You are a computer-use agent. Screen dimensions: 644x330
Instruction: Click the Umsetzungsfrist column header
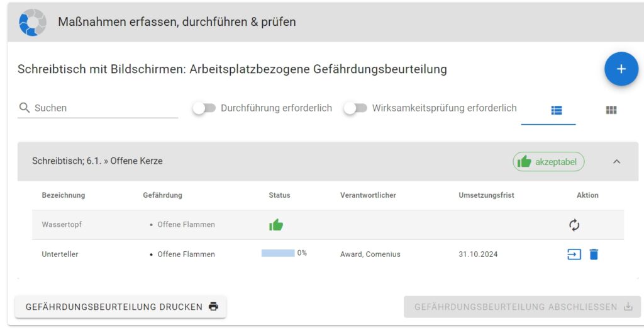click(x=486, y=195)
